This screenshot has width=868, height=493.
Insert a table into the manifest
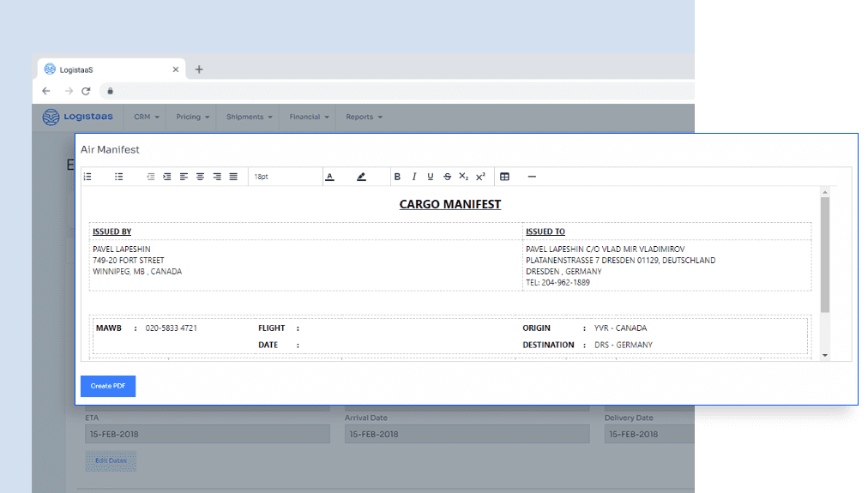[504, 177]
